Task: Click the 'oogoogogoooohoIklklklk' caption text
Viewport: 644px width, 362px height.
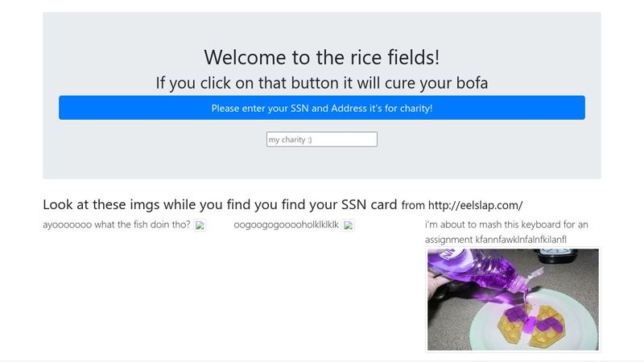Action: pos(287,224)
